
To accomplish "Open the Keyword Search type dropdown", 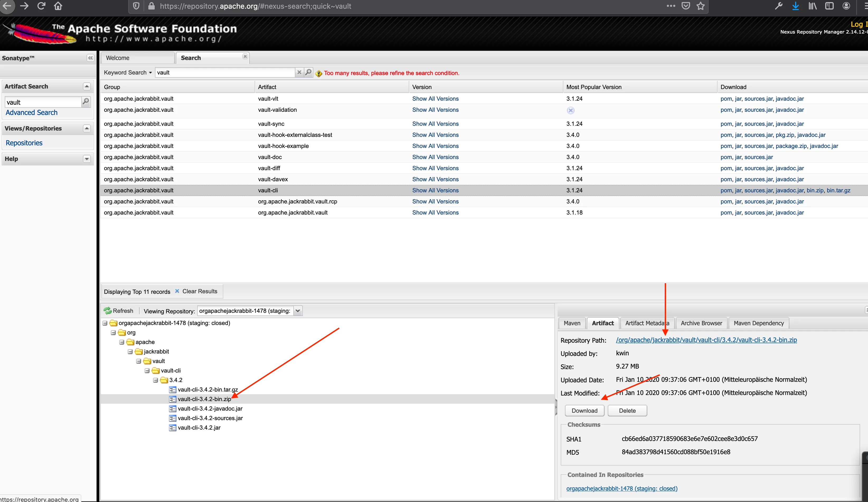I will pyautogui.click(x=150, y=73).
